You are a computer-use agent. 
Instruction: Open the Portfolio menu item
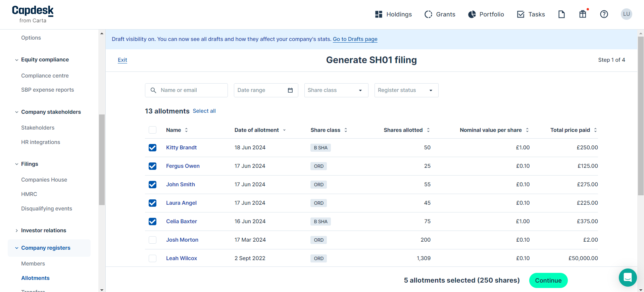click(x=486, y=14)
